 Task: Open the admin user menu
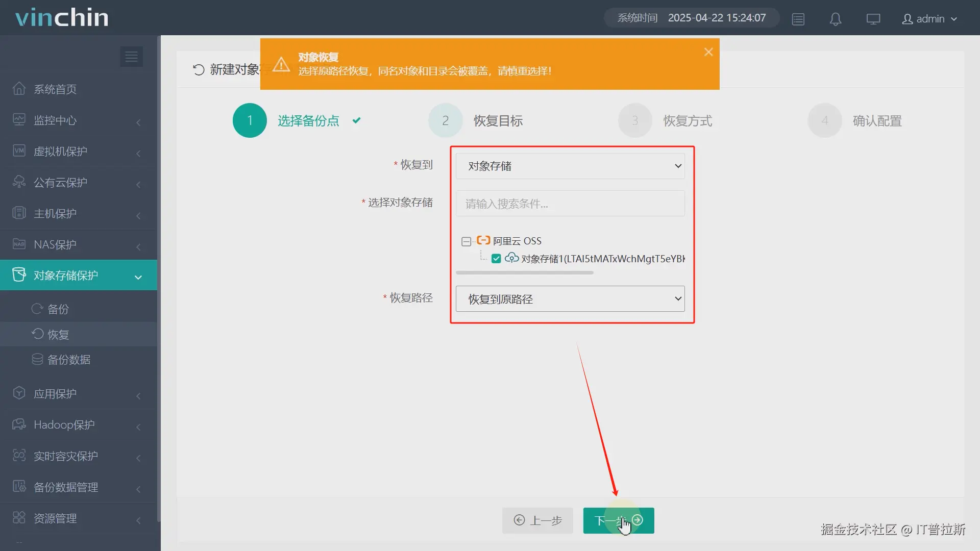coord(929,19)
